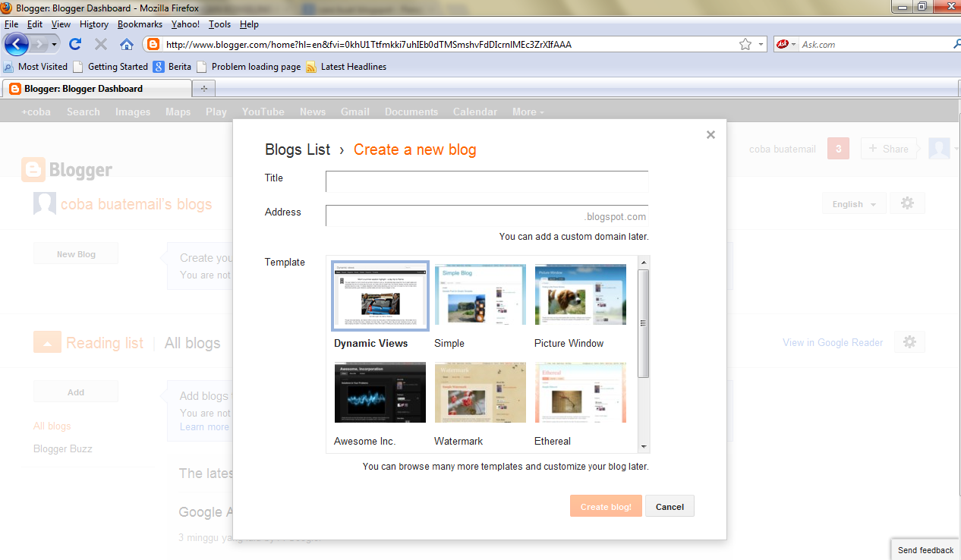Open the Bookmarks menu
Screen dimensions: 961x560
[140, 24]
